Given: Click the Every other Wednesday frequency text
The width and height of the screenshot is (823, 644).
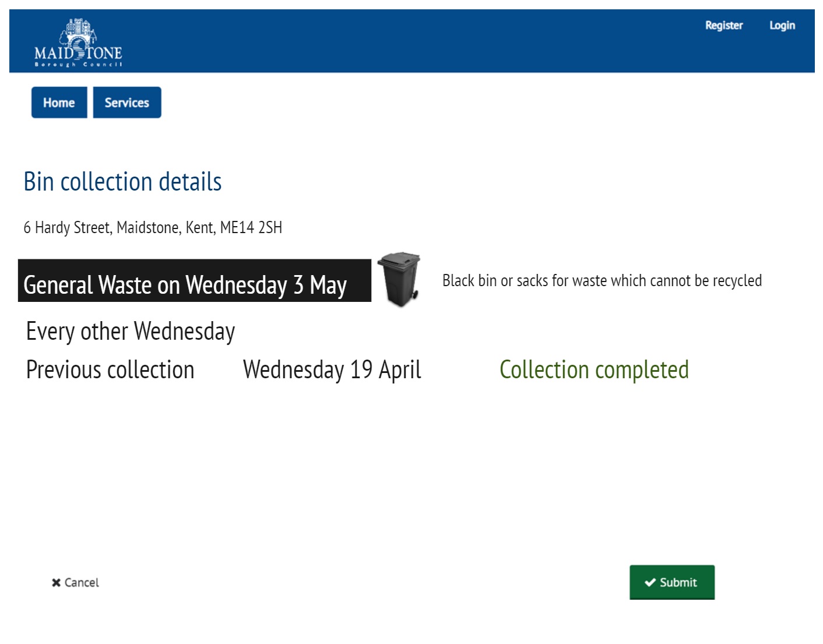Looking at the screenshot, I should (131, 331).
